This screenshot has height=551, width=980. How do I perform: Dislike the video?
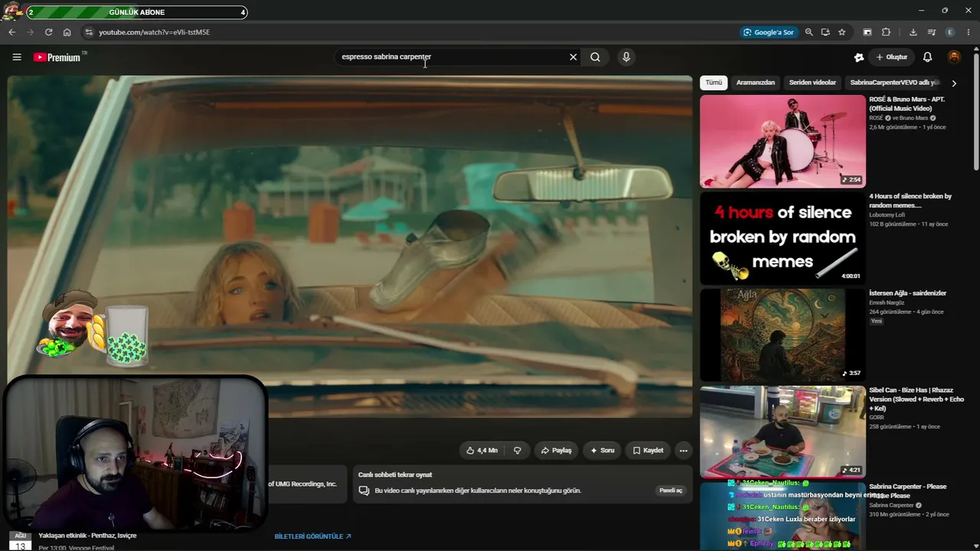tap(518, 451)
